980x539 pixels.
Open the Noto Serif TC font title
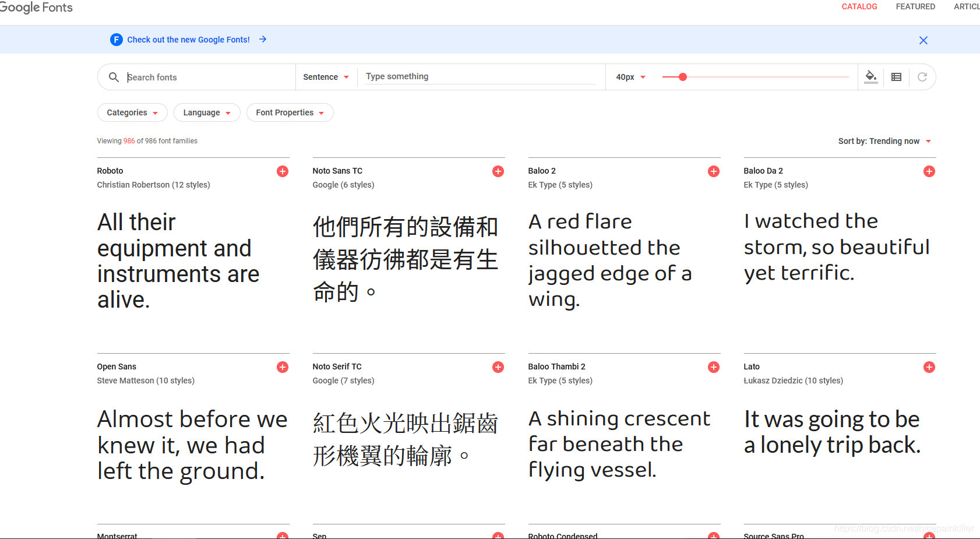[x=337, y=367]
